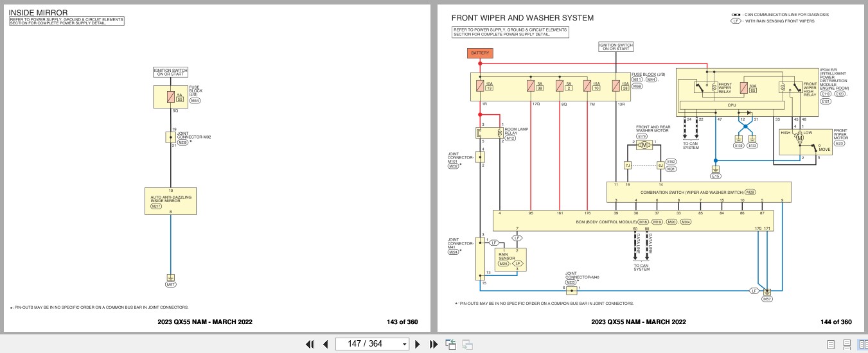The height and width of the screenshot is (353, 868).
Task: Click the JOINT CONNECTOR-M40 label
Action: coord(582,275)
